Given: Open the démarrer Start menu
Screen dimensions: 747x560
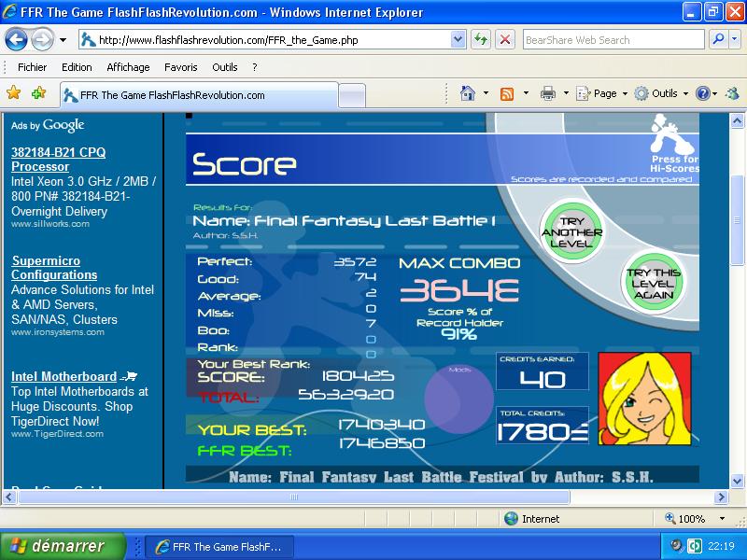Looking at the screenshot, I should tap(63, 546).
